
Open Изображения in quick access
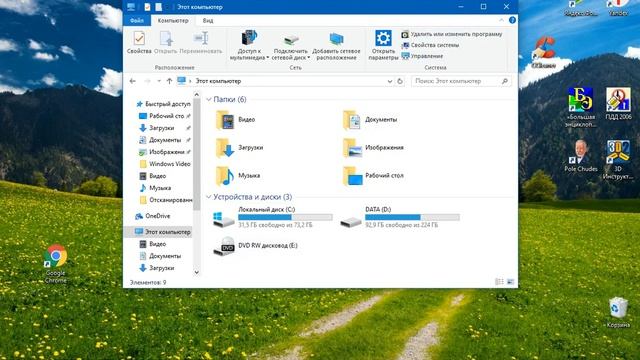pos(162,152)
